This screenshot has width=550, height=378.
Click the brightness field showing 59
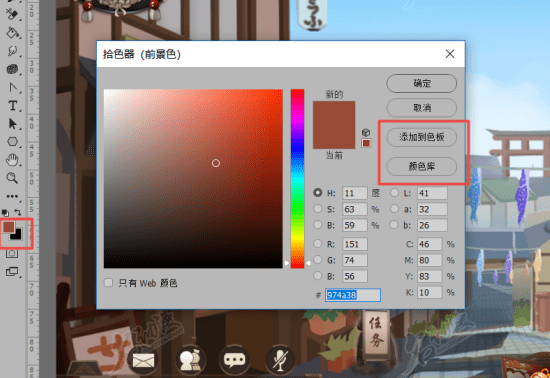coord(355,225)
